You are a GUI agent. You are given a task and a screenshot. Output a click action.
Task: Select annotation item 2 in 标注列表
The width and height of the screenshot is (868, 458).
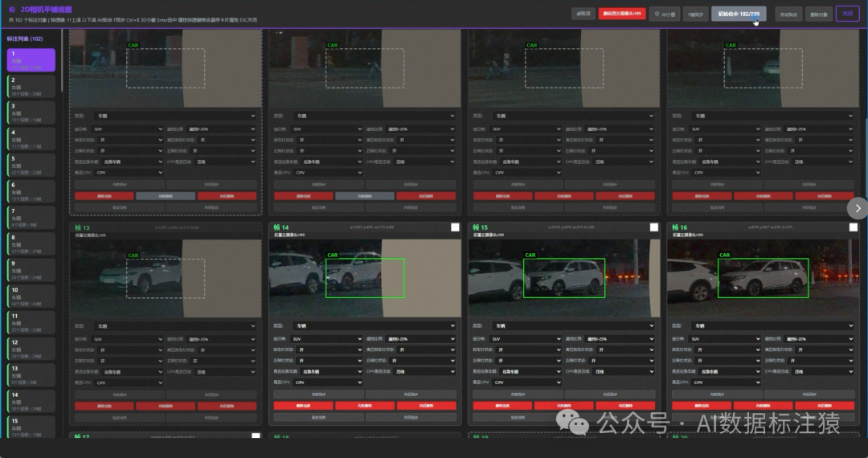tap(31, 86)
